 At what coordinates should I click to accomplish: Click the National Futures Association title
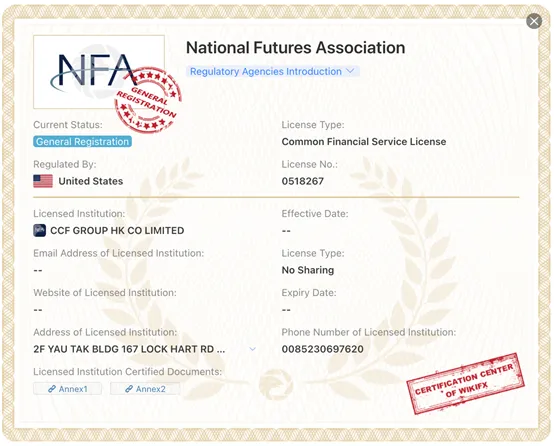coord(295,48)
